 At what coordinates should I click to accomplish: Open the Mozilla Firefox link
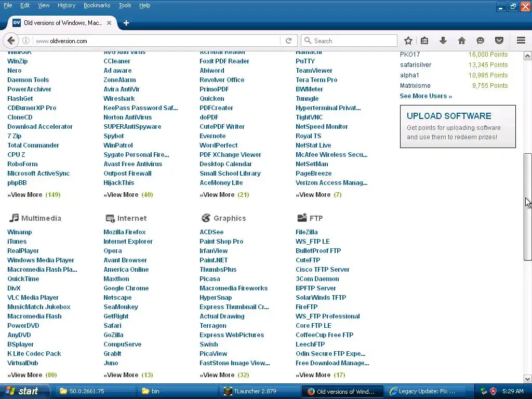click(x=125, y=232)
